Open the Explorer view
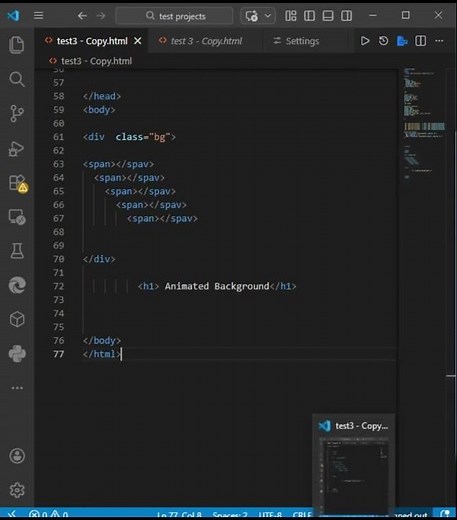Viewport: 457px width, 520px height. point(17,45)
